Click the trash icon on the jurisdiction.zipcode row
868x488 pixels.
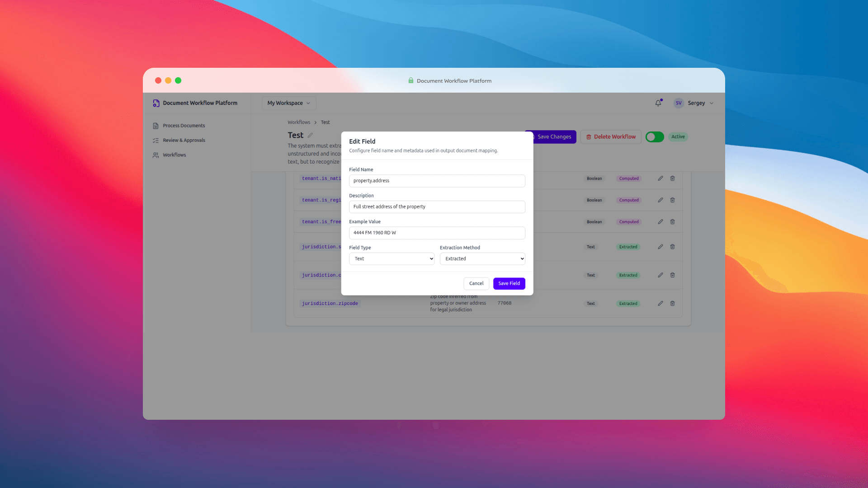tap(672, 303)
